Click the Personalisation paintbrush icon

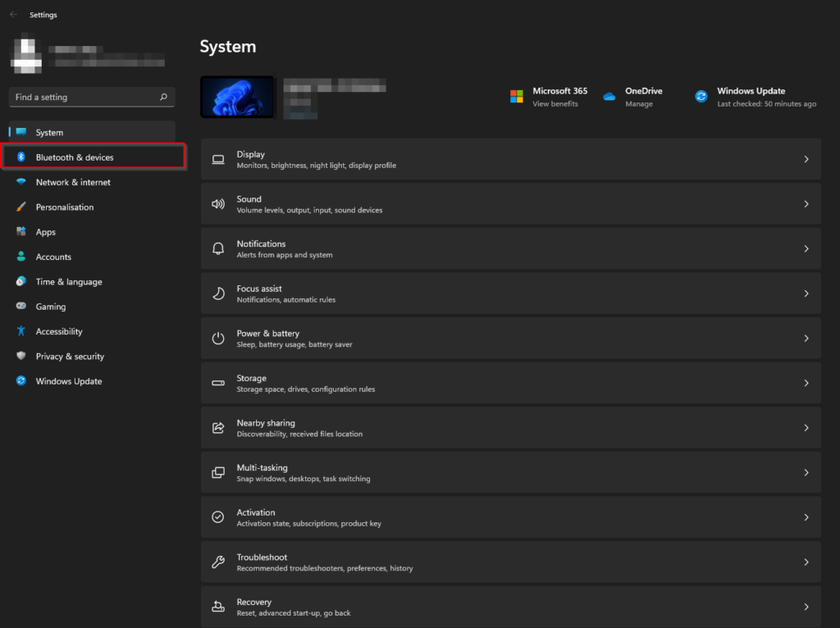pyautogui.click(x=21, y=207)
